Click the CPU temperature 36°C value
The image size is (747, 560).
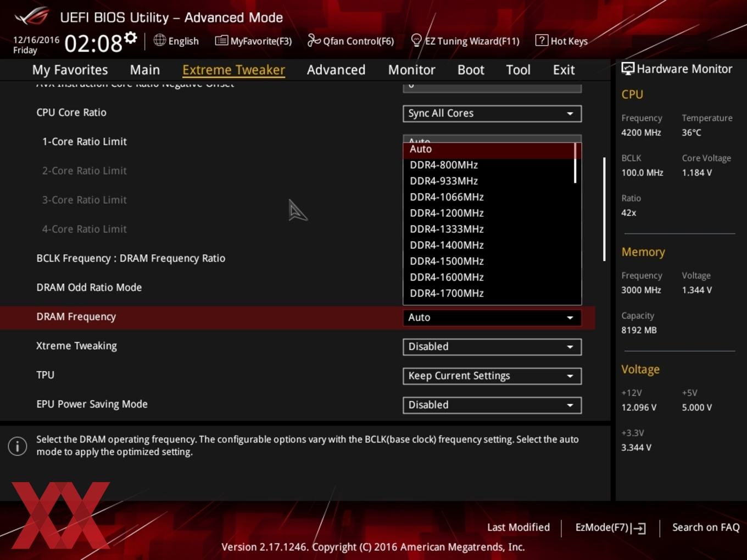[692, 132]
